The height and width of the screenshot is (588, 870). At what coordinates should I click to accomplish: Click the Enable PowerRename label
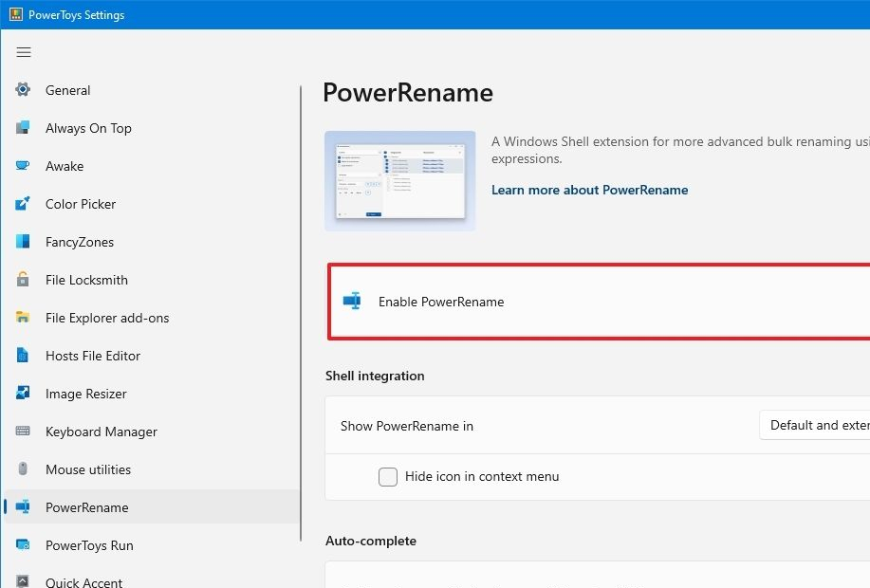(x=441, y=302)
